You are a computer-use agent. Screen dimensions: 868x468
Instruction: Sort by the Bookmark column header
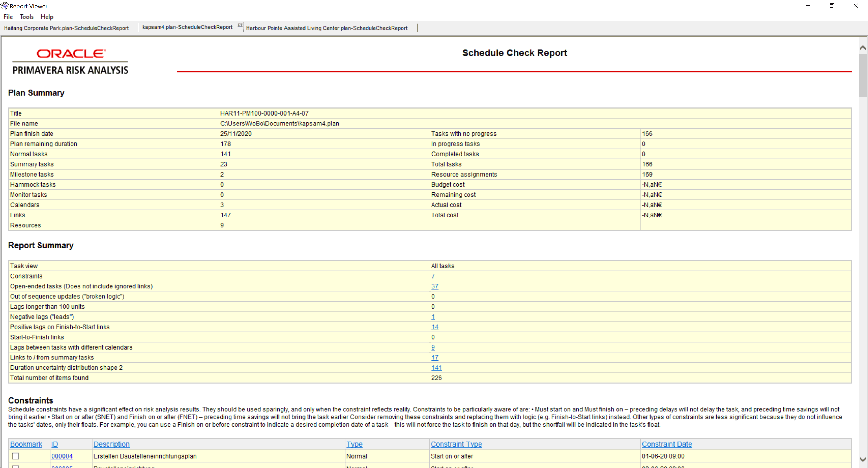click(26, 444)
